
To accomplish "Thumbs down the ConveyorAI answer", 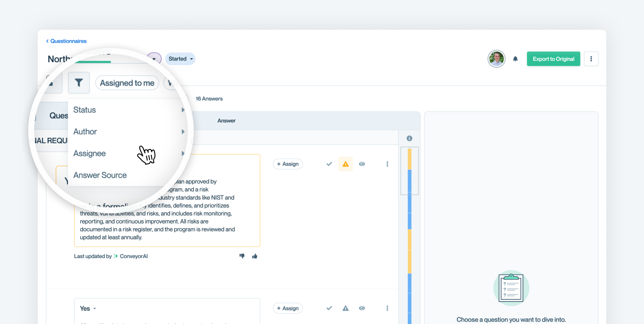I will 242,256.
